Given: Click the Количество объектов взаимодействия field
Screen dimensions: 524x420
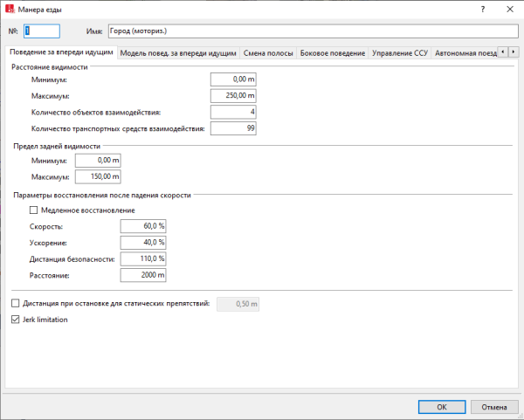Looking at the screenshot, I should 232,113.
